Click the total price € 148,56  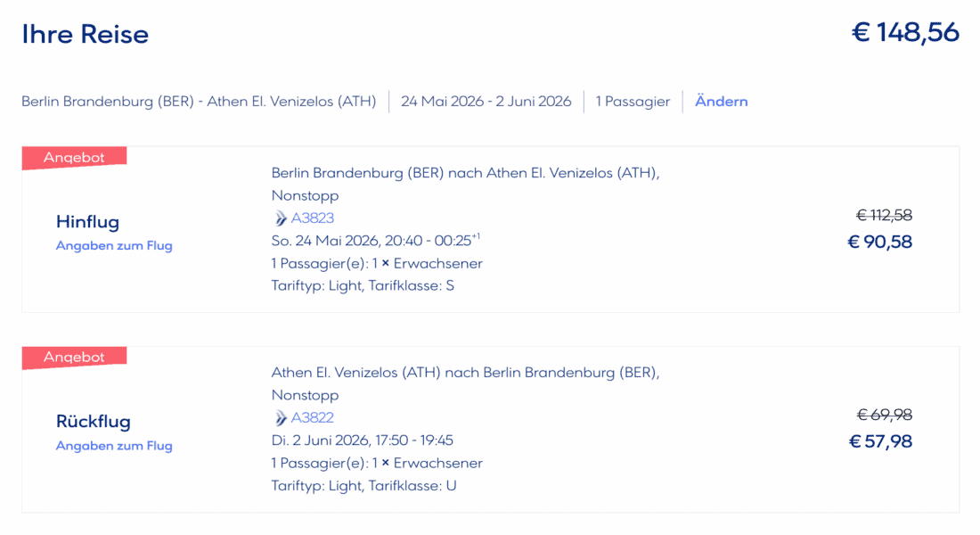point(905,33)
